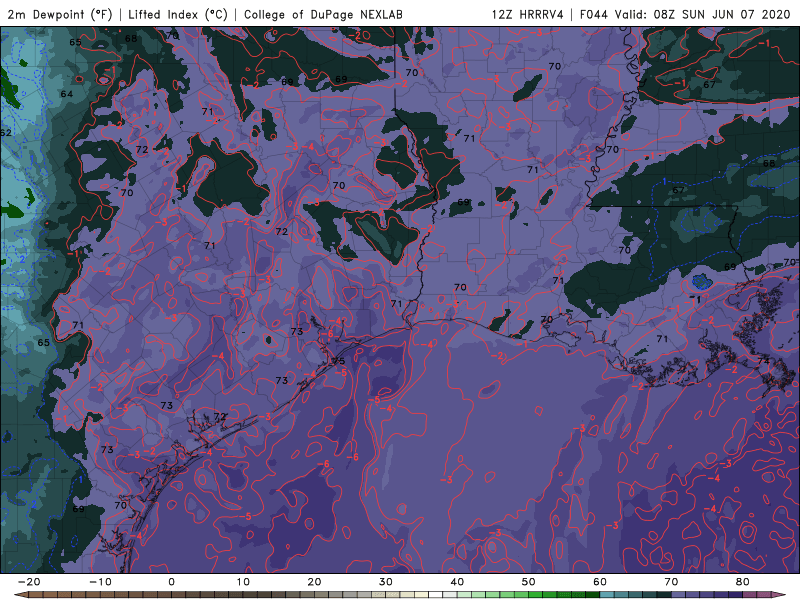Click the dewpoint value 66 on the map
Screen dimensions: 800x600
click(x=769, y=163)
